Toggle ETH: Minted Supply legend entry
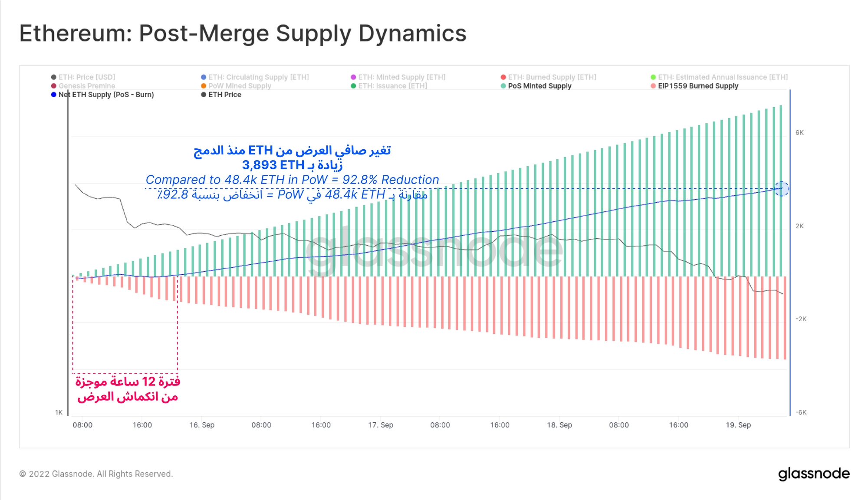The image size is (868, 500). click(401, 77)
